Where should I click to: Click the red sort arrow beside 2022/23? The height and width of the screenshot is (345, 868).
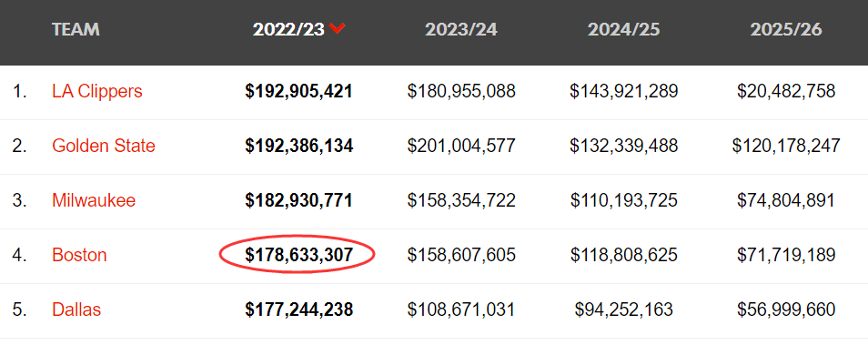[x=337, y=28]
